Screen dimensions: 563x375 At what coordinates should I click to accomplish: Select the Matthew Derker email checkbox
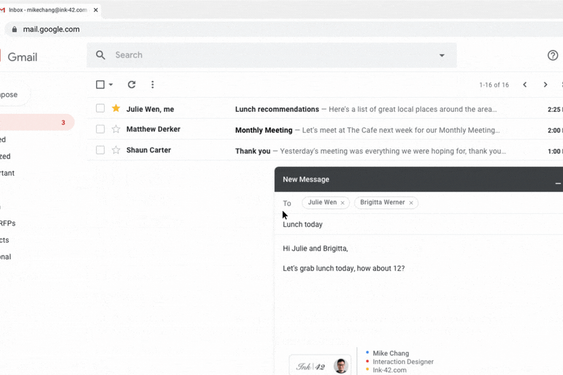pos(100,129)
